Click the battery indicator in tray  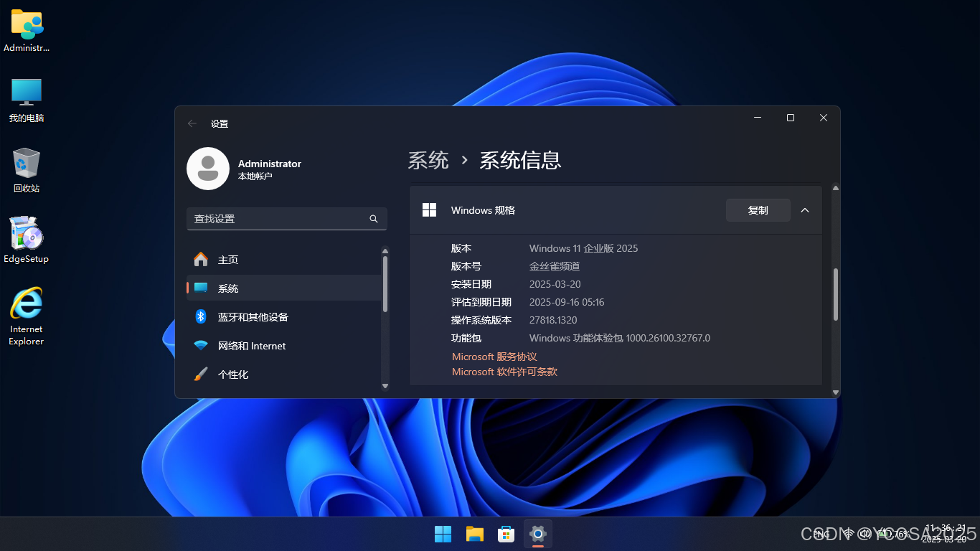(893, 534)
